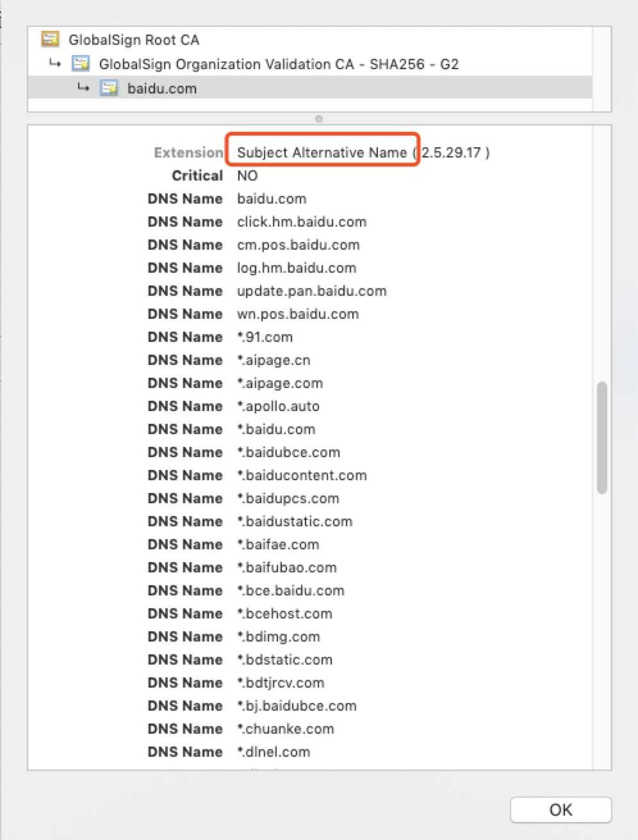Image resolution: width=638 pixels, height=840 pixels.
Task: Click DNS name log.hm.baidu.com
Action: pos(297,268)
